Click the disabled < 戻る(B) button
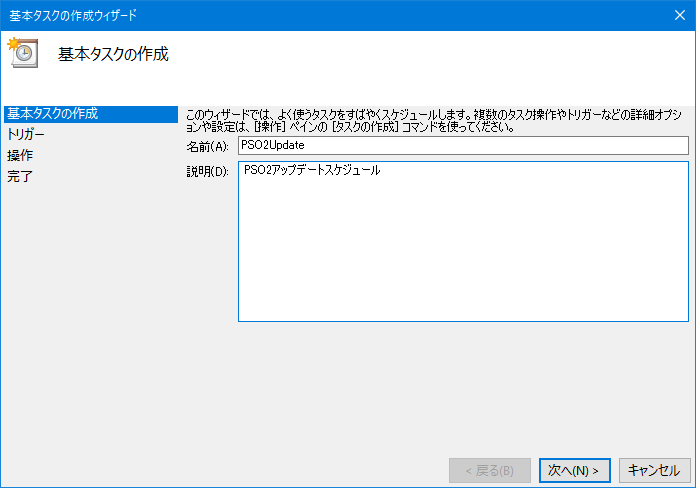The image size is (696, 488). coord(490,470)
